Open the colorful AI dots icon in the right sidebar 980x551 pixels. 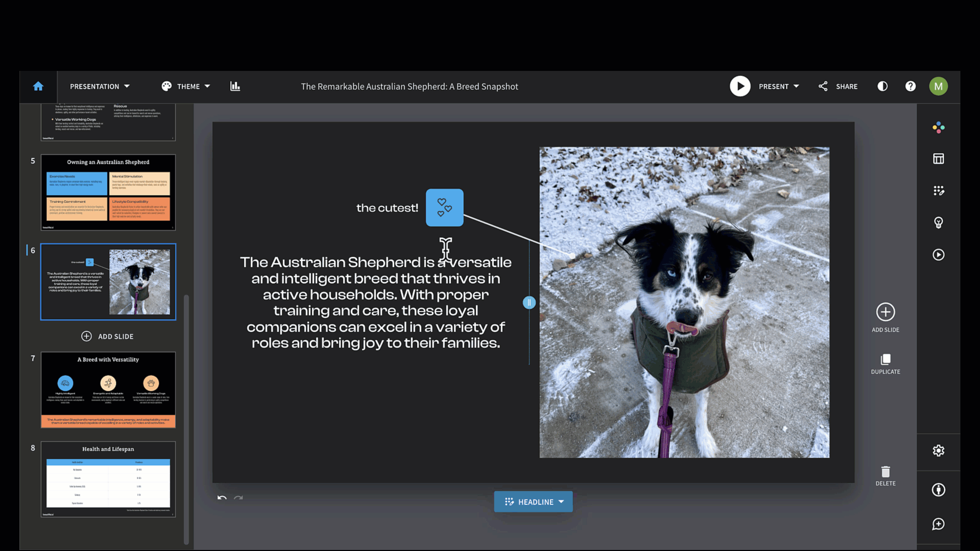coord(939,128)
